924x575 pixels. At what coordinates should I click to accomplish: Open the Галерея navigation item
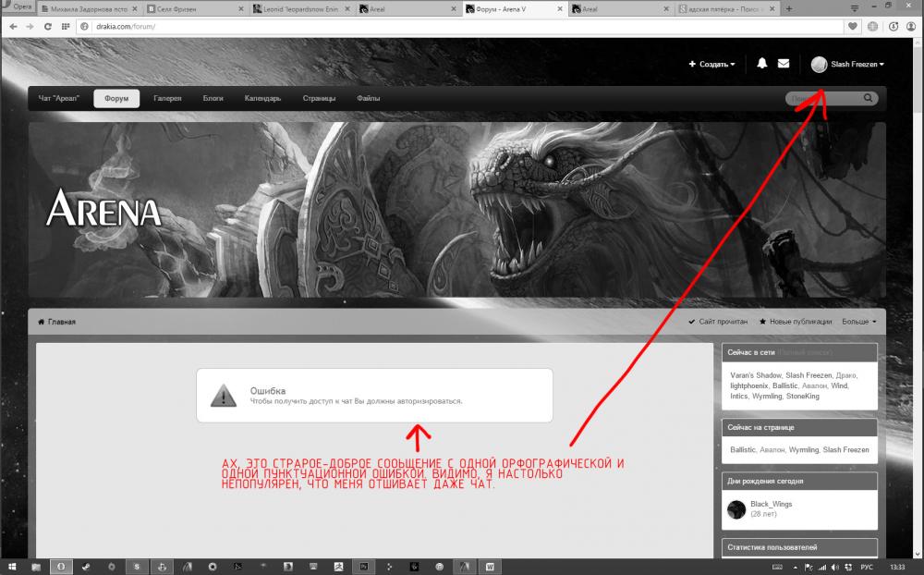(167, 99)
